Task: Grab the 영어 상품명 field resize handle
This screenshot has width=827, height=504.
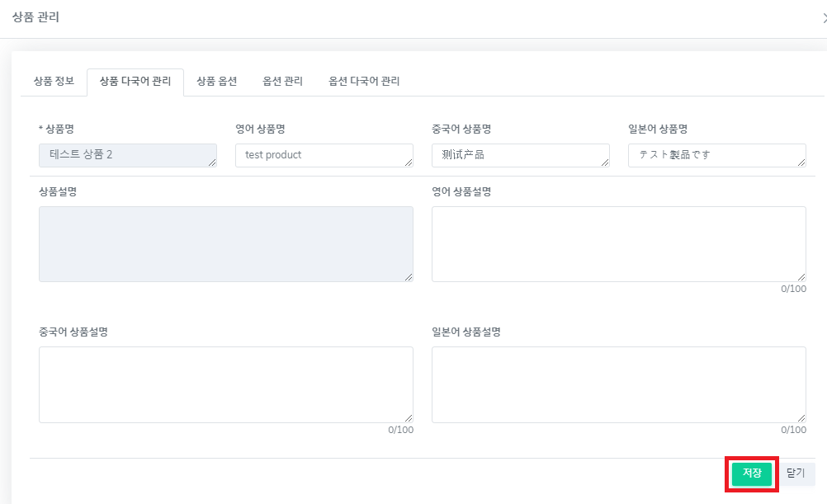Action: click(409, 163)
